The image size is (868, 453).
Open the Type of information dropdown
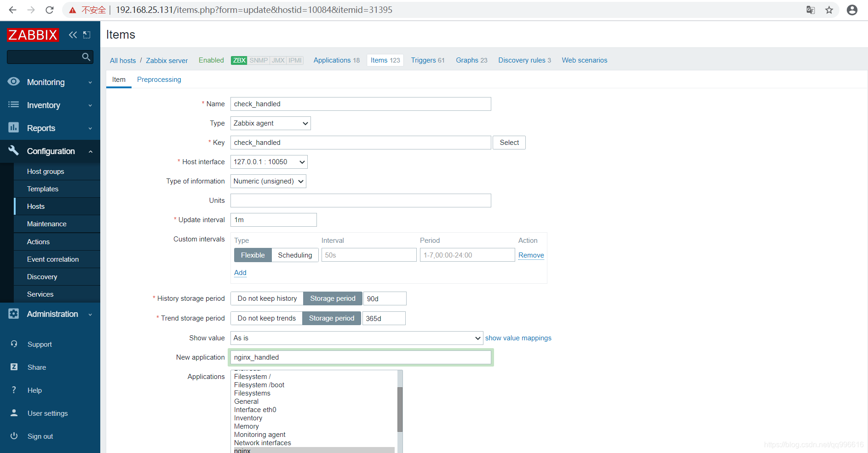pos(268,181)
